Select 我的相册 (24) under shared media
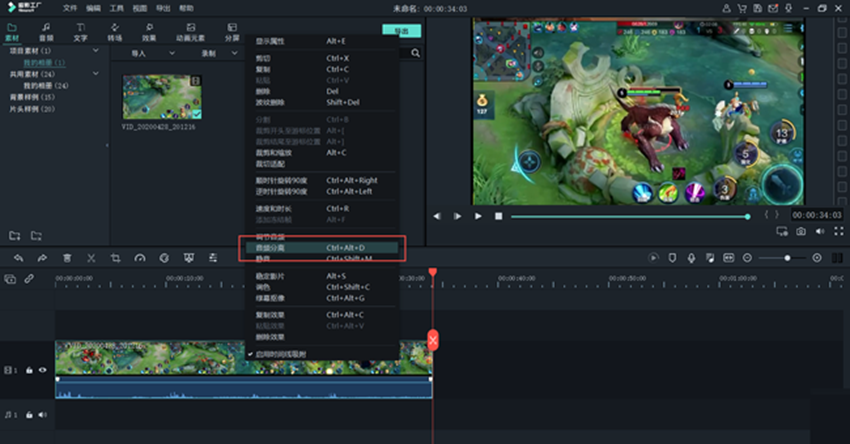 [x=46, y=86]
